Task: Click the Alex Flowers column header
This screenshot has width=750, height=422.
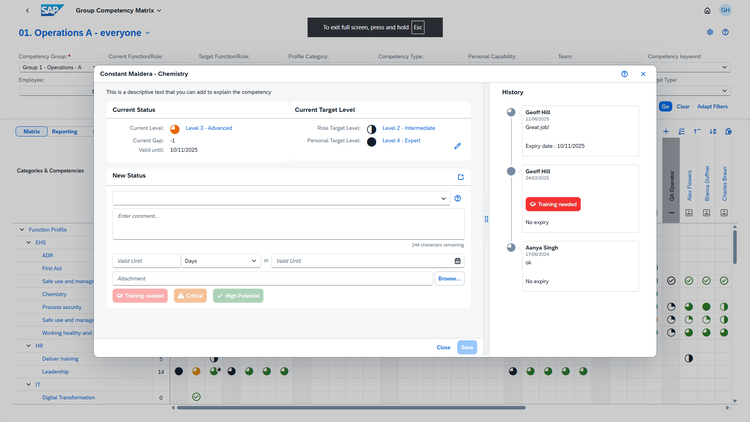Action: pos(689,185)
